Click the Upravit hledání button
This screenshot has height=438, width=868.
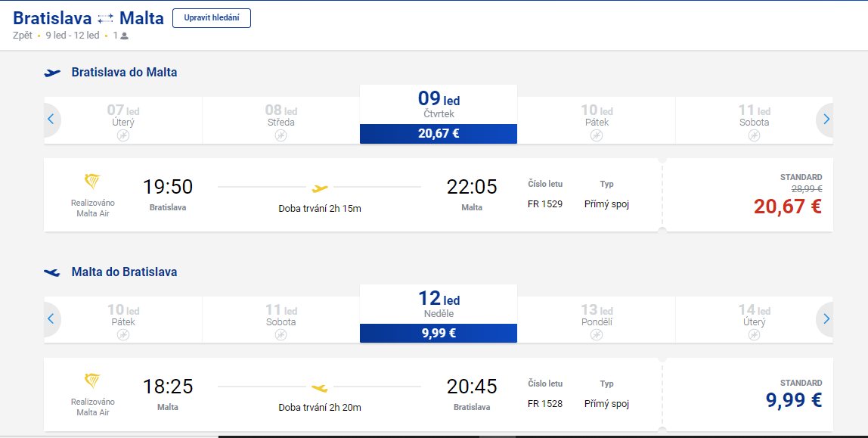pos(212,17)
